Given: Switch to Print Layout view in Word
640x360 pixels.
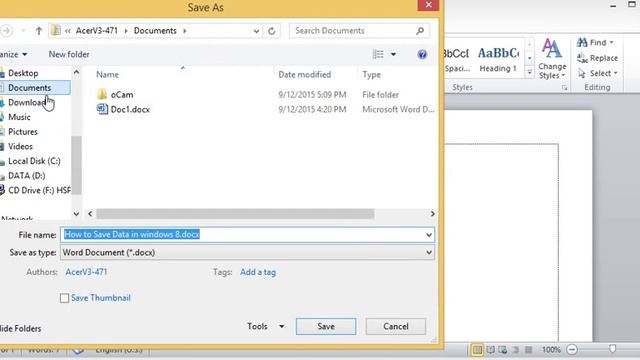Looking at the screenshot, I should [x=476, y=350].
